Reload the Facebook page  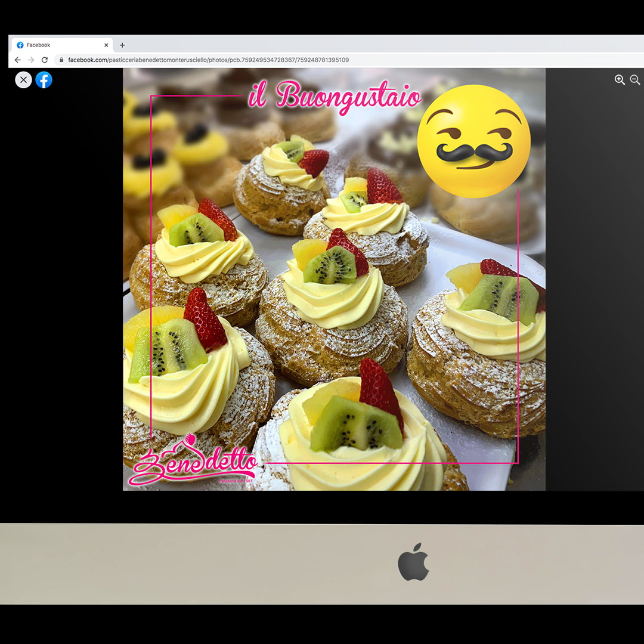tap(45, 60)
